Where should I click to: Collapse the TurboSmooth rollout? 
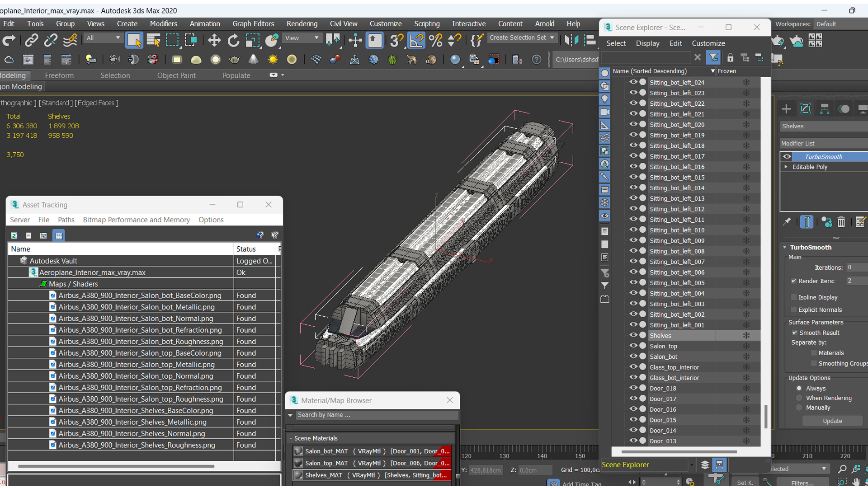pyautogui.click(x=785, y=248)
